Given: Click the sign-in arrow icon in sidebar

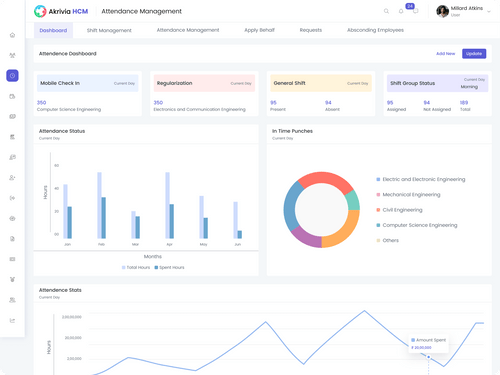Looking at the screenshot, I should coord(12,198).
